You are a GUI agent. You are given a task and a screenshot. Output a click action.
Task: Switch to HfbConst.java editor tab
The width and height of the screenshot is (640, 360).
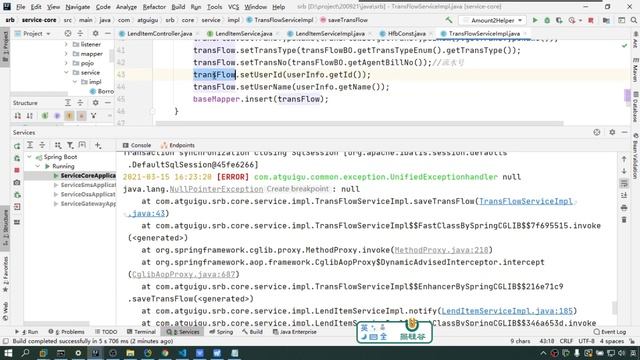(406, 33)
